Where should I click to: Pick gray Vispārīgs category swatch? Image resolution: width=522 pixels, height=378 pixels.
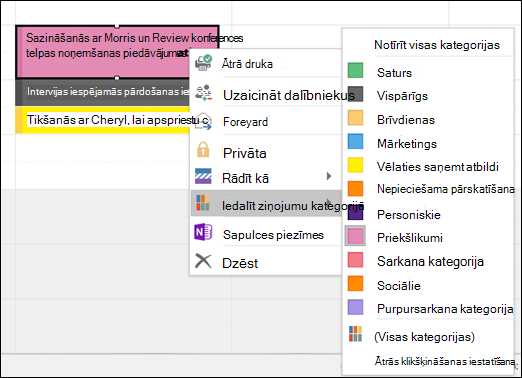pos(355,94)
